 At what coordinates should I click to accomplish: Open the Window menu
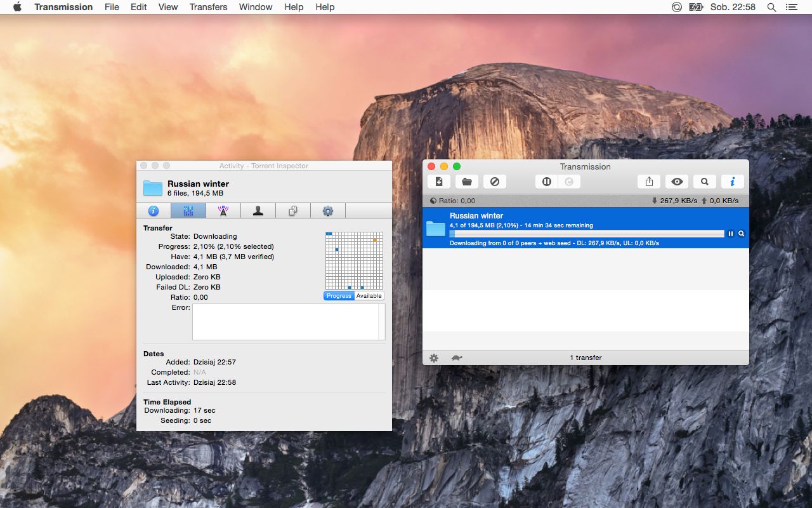pos(256,7)
